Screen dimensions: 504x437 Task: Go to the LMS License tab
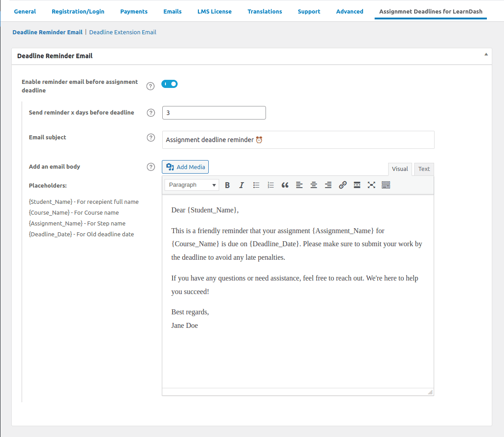click(215, 11)
